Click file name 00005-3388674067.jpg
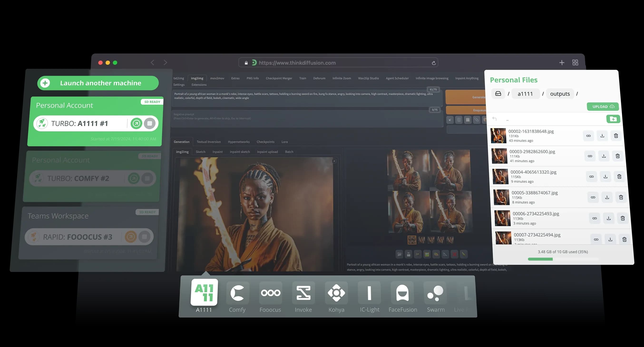Viewport: 644px width, 347px height. tap(535, 193)
